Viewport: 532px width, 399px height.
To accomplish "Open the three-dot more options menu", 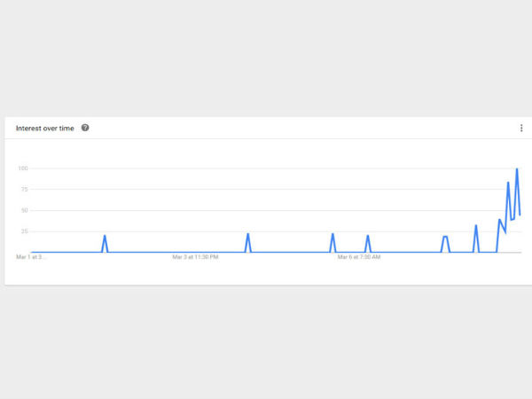I will tap(521, 129).
